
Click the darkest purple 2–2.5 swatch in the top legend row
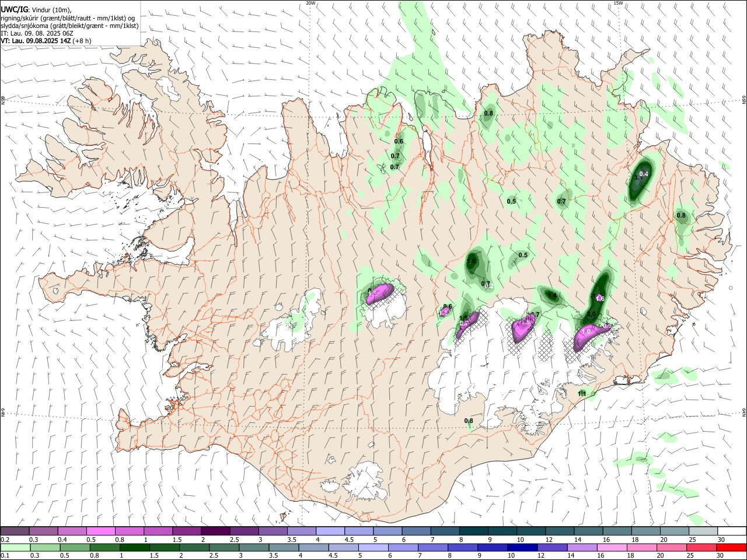[x=215, y=531]
